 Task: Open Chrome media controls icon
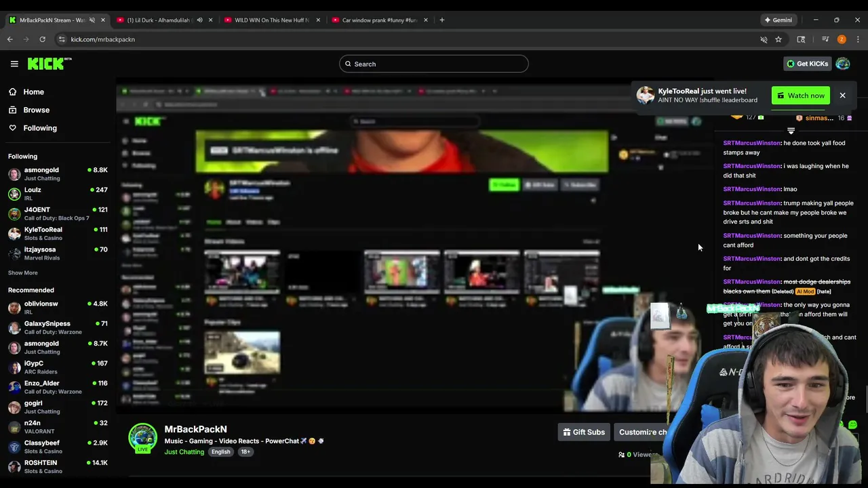(825, 39)
